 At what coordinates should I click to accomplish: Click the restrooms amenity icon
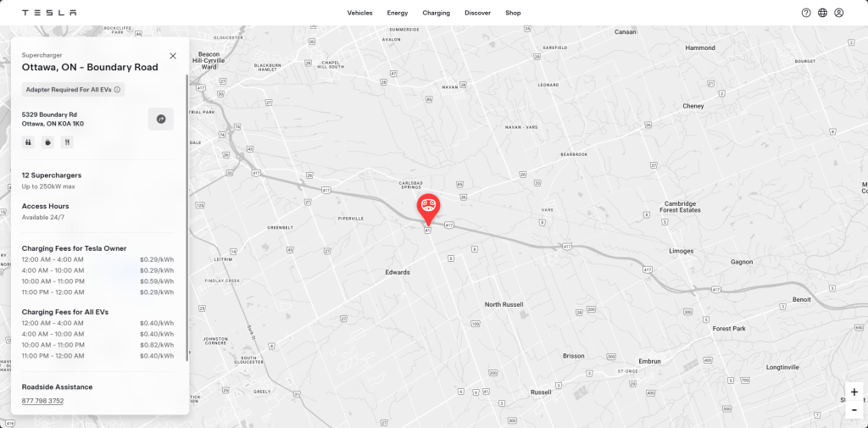pyautogui.click(x=28, y=142)
